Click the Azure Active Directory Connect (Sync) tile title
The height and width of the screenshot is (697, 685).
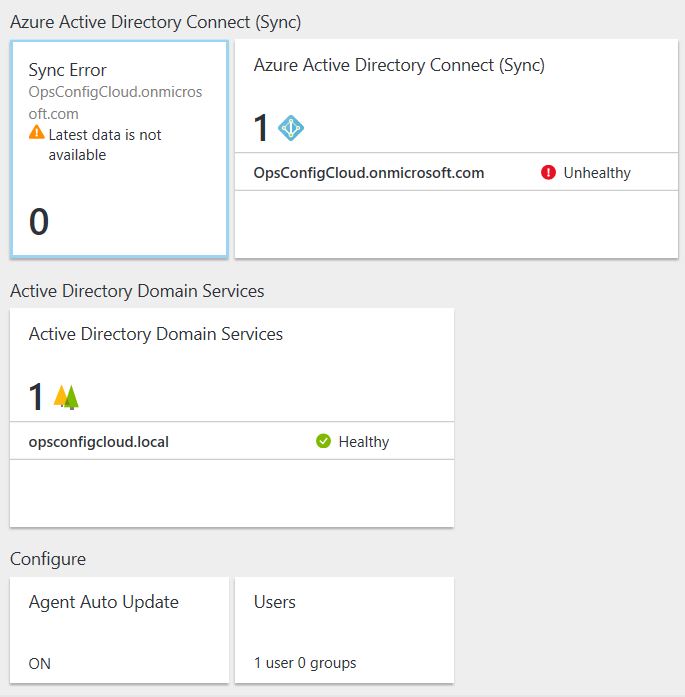click(x=399, y=65)
